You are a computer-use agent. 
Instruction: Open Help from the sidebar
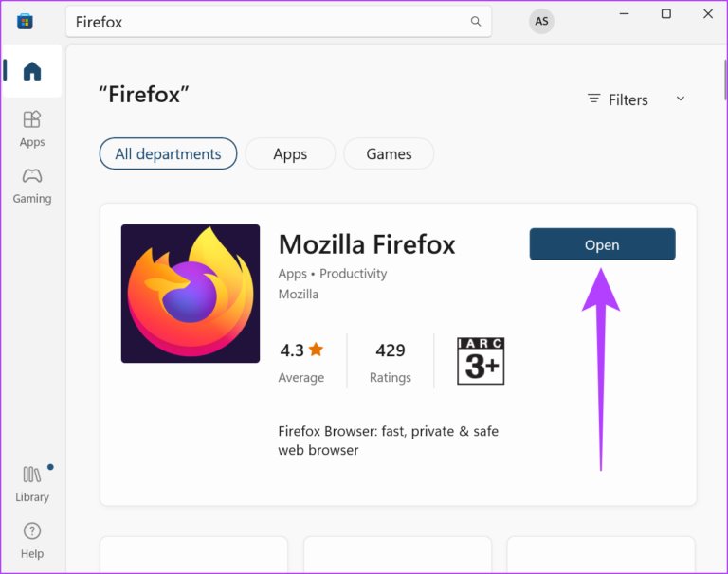click(31, 540)
